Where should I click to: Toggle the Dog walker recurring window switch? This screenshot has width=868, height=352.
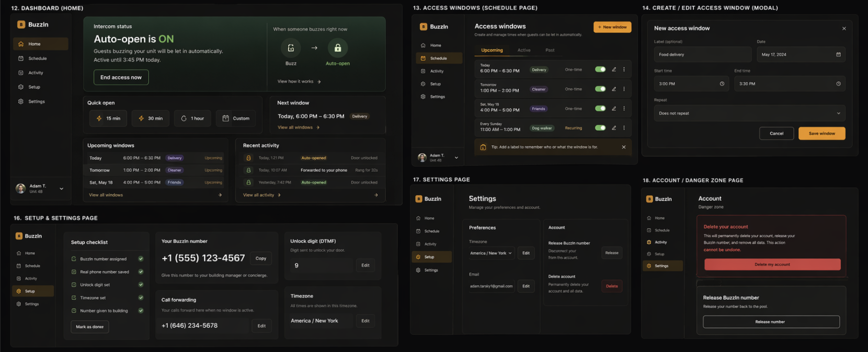[600, 128]
